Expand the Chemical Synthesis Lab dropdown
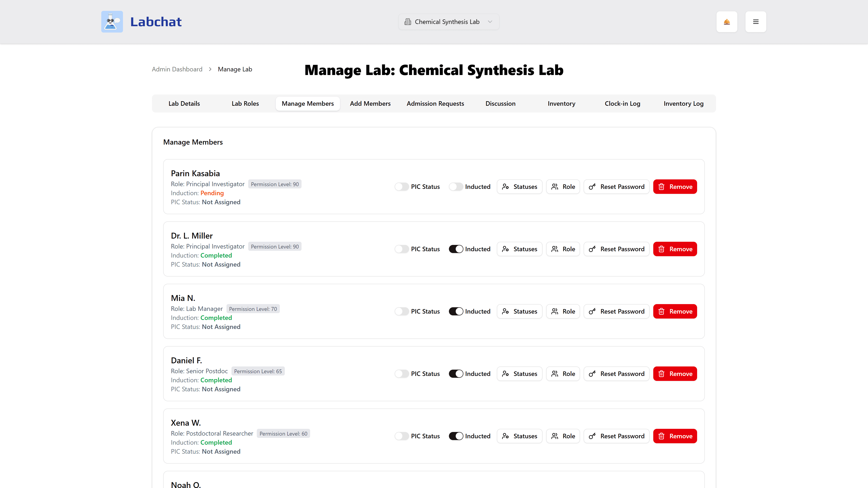This screenshot has width=868, height=488. (x=448, y=22)
